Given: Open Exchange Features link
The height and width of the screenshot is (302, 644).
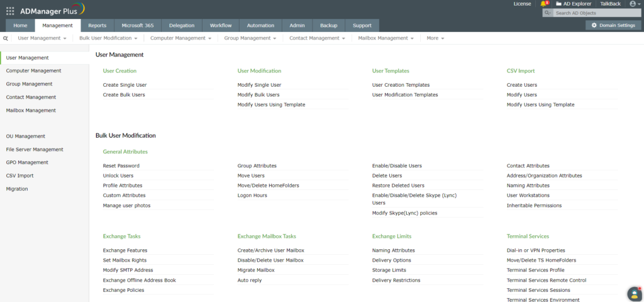Looking at the screenshot, I should (x=125, y=250).
